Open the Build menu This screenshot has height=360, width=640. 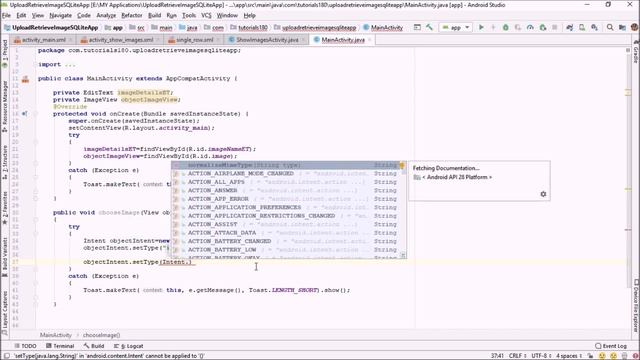pyautogui.click(x=154, y=16)
